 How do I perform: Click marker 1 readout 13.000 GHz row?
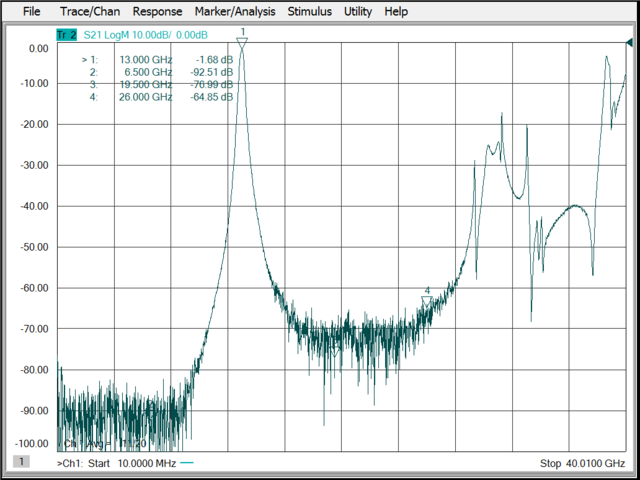point(158,60)
